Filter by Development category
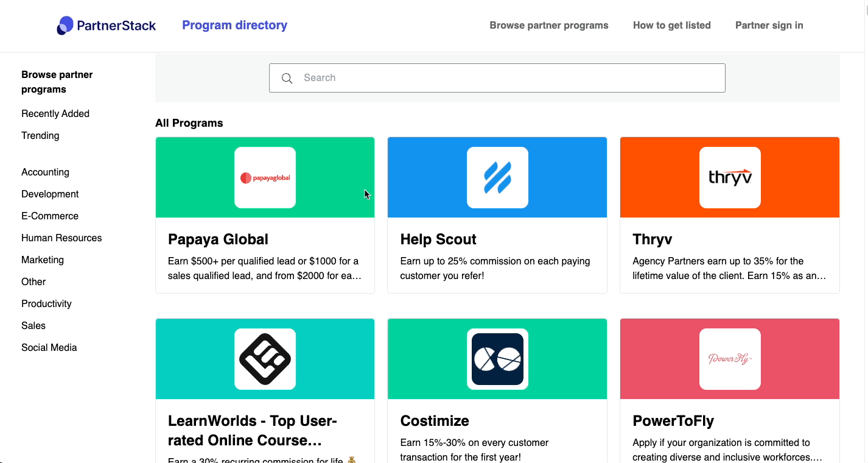Image resolution: width=868 pixels, height=463 pixels. (50, 194)
